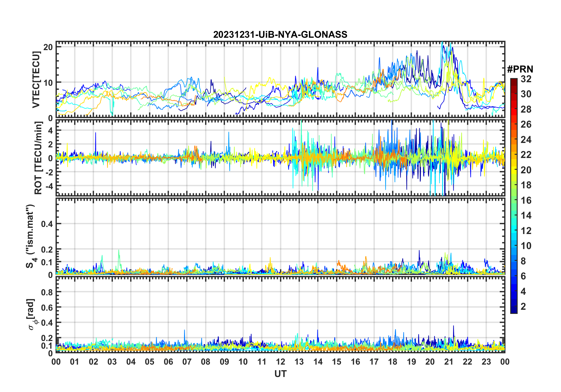Click the VTEC[TECU] axis label
Image resolution: width=561 pixels, height=392 pixels.
pyautogui.click(x=36, y=80)
